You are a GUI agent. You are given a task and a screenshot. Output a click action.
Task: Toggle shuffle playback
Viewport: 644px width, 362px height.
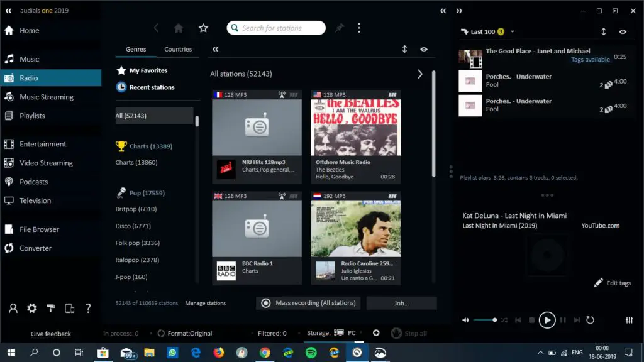coord(504,320)
